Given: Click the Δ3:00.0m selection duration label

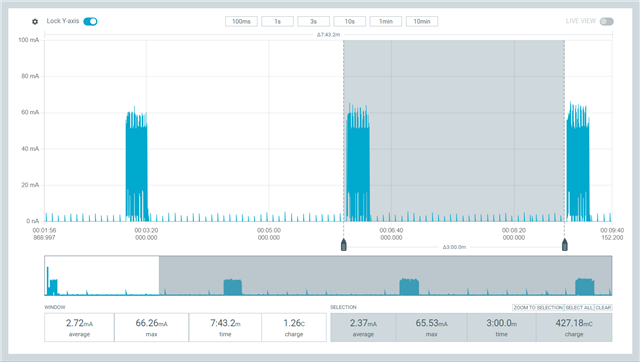Looking at the screenshot, I should coord(454,247).
